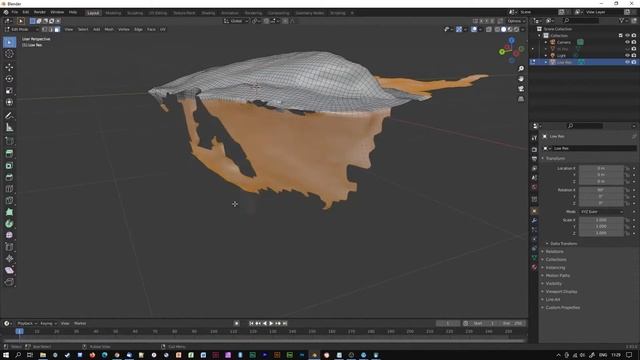
Task: Select the Scale tool
Action: [9, 91]
